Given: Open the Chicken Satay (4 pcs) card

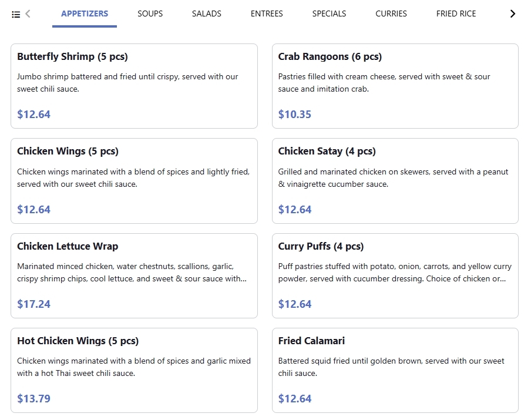Looking at the screenshot, I should click(x=395, y=181).
